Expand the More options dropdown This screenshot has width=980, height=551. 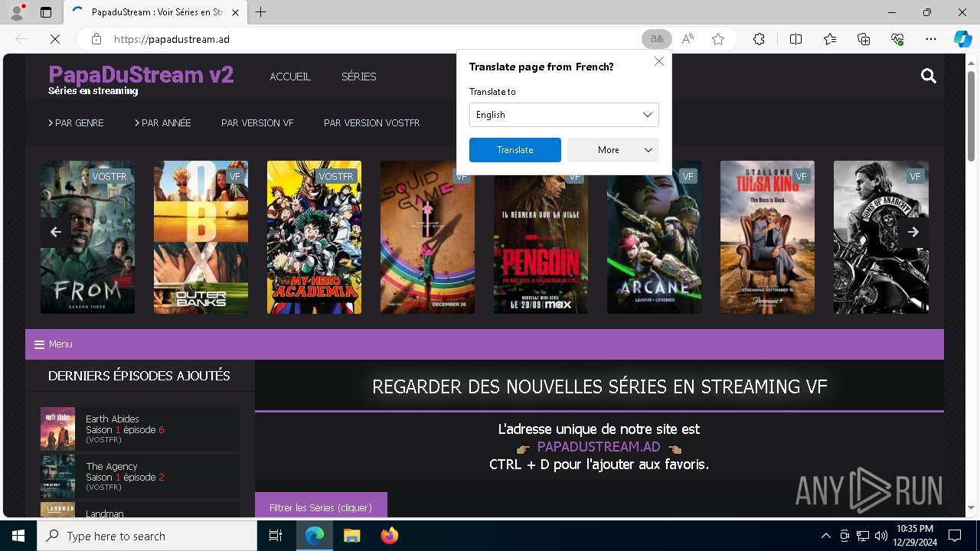(613, 150)
